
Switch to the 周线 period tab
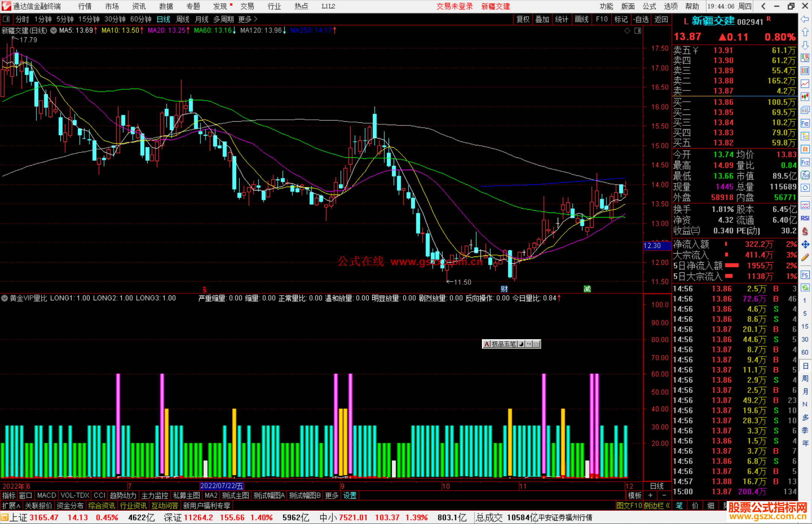pos(183,19)
